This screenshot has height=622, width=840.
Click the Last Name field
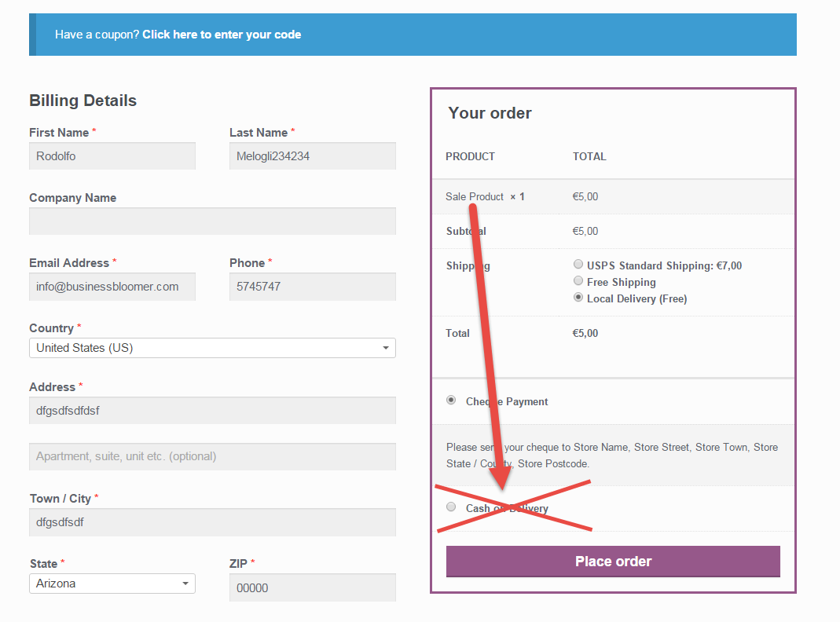[312, 155]
